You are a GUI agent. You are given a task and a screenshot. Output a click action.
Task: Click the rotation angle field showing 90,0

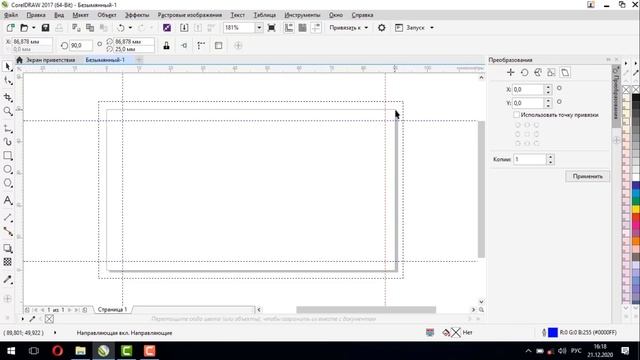[x=80, y=45]
